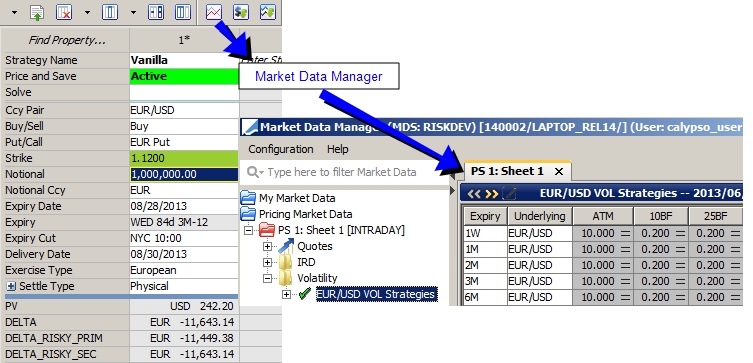Screen dimensions: 753x363
Task: Click green checkmark beside EUR/USD VOL Strategies
Action: [305, 294]
